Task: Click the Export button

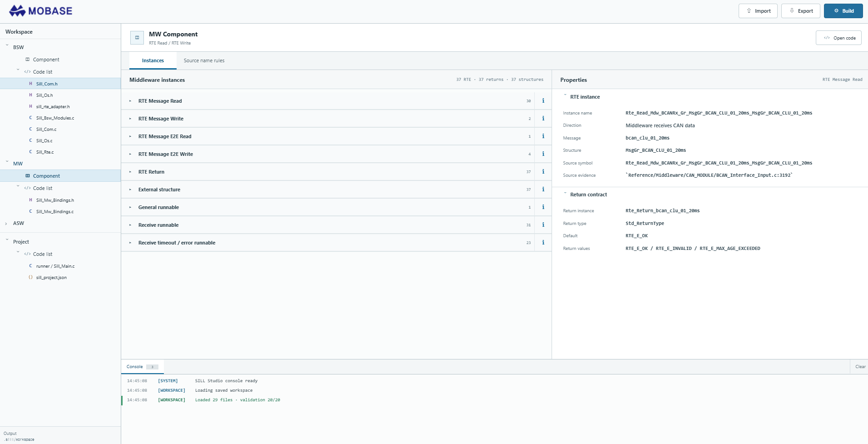Action: [x=801, y=11]
